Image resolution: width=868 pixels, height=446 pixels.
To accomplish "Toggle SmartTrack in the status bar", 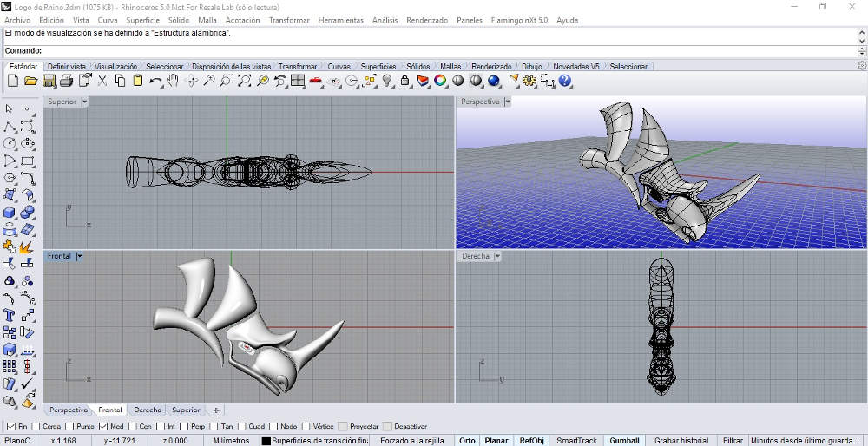I will pos(576,441).
